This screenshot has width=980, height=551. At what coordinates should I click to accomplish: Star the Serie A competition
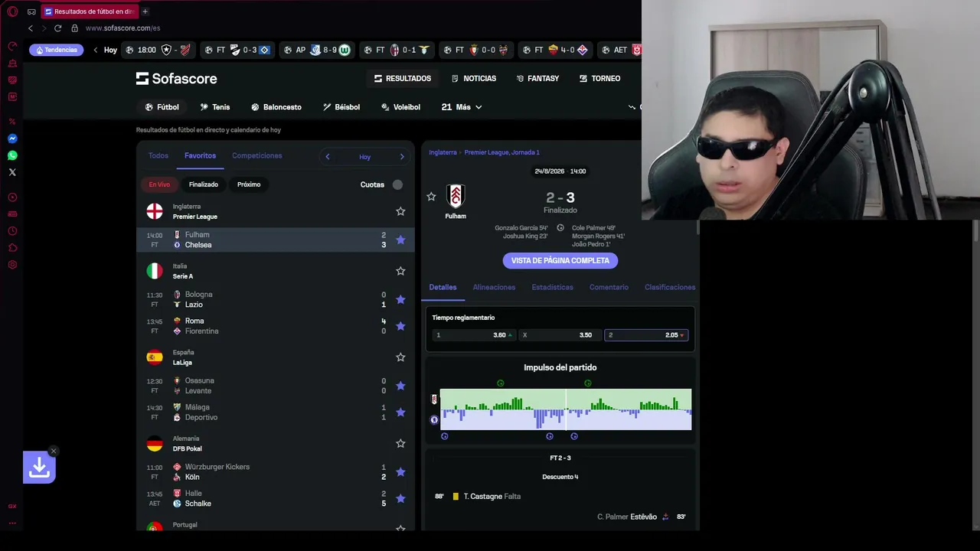400,271
